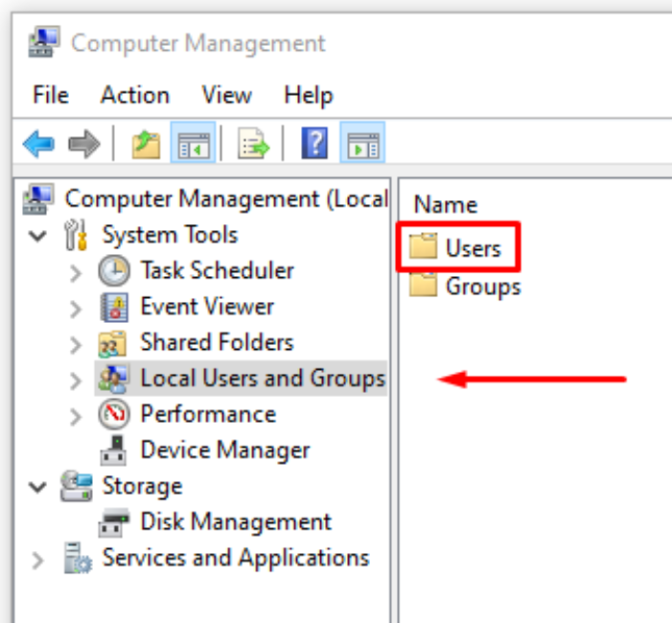Toggle Show/Hide Action Pane toolbar icon

[361, 145]
